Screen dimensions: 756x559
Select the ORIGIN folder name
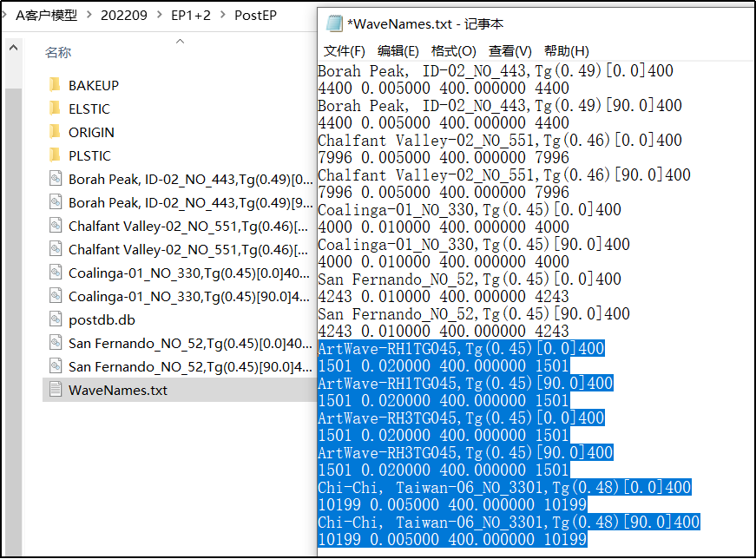click(x=91, y=132)
